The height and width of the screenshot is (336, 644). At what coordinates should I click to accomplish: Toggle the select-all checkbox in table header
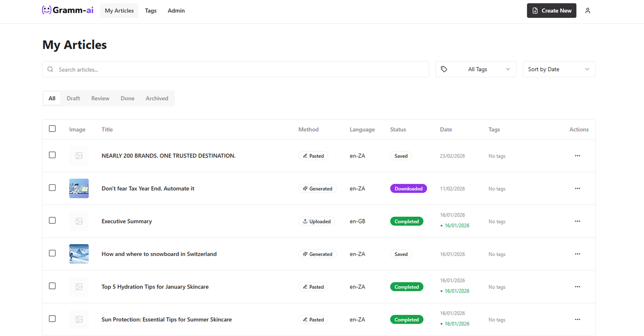point(52,129)
